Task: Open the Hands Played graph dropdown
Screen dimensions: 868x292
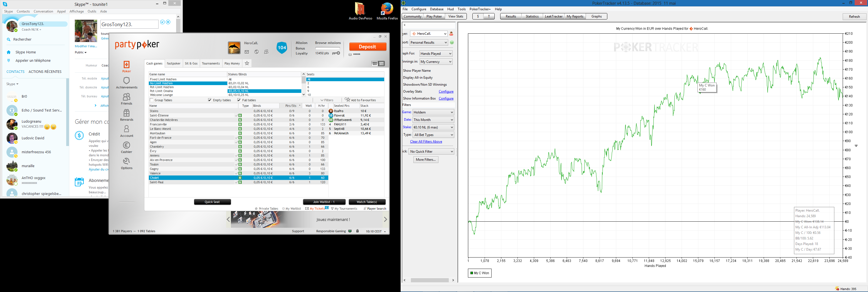Action: coord(436,54)
